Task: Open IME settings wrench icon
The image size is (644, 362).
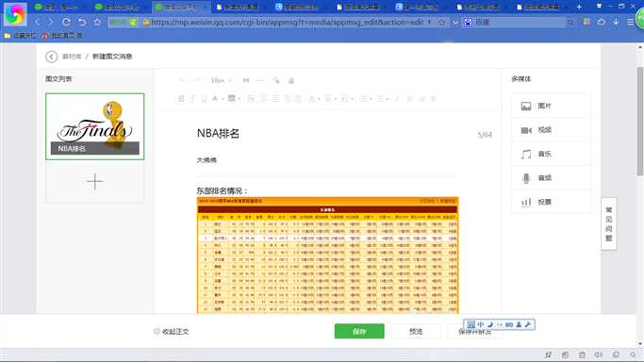Action: tap(528, 324)
